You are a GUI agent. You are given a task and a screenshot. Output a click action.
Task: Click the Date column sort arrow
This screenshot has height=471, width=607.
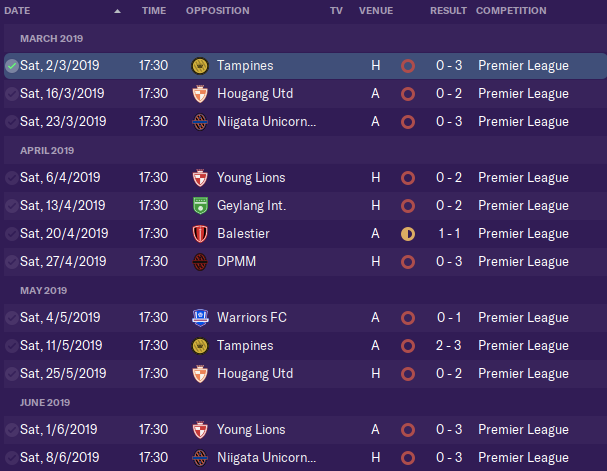[117, 11]
